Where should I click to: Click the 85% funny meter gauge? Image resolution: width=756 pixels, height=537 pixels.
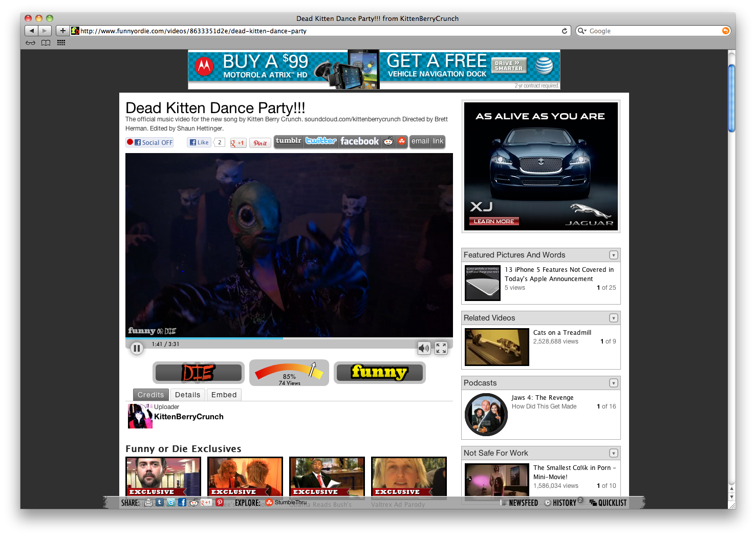(x=289, y=373)
